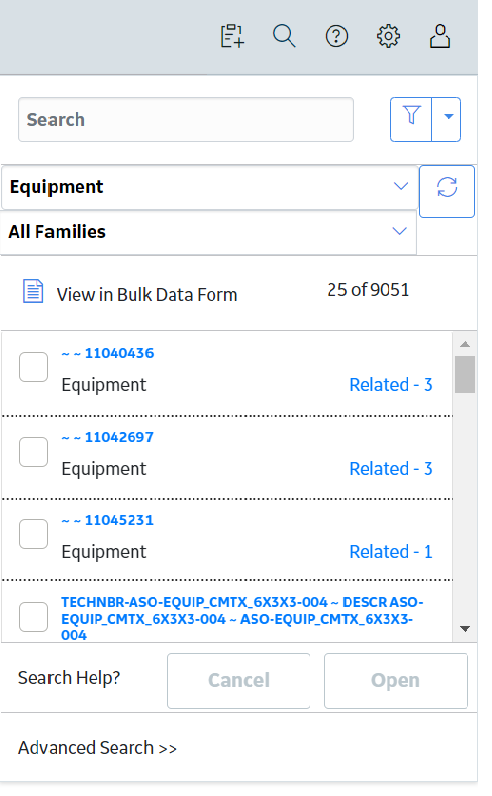Click the new record document-plus icon
Viewport: 492px width, 796px height.
(233, 36)
